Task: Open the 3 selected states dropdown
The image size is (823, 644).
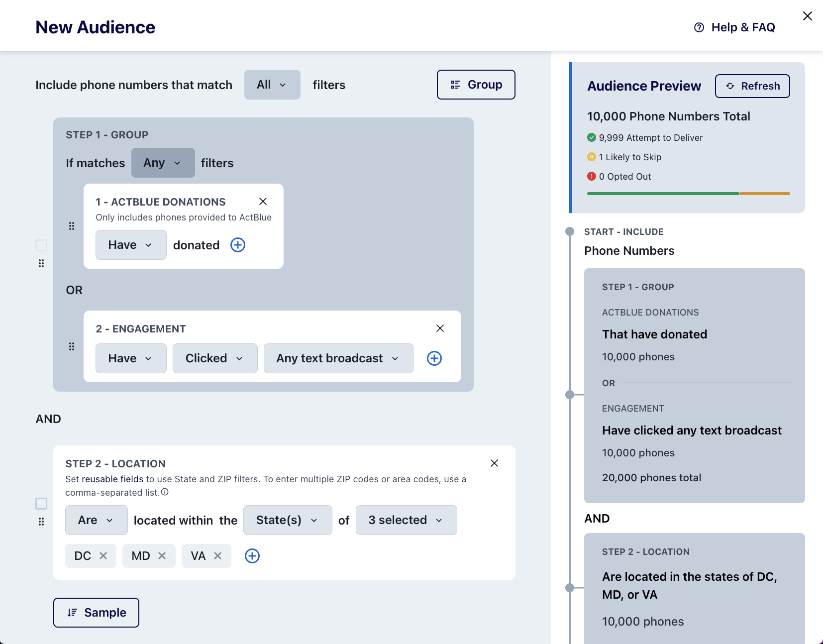Action: [406, 520]
